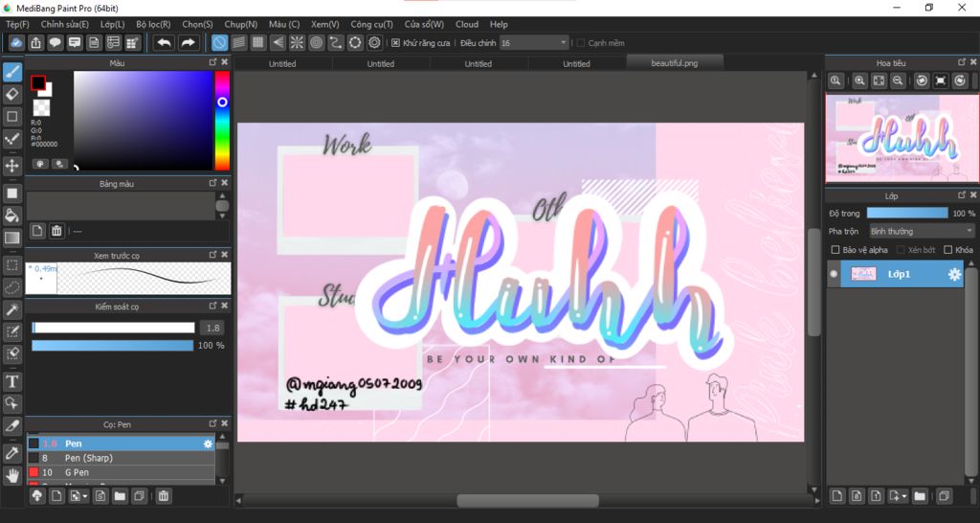Zoom out on the Navigator panel

(898, 80)
